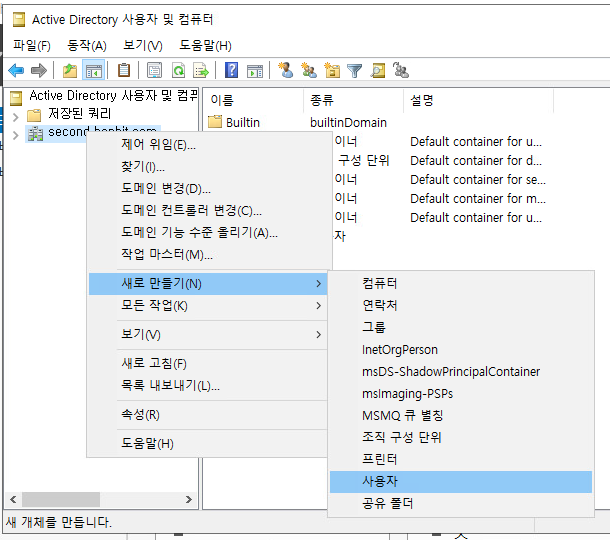Click the Export list toolbar icon
Image resolution: width=610 pixels, height=540 pixels.
point(201,70)
